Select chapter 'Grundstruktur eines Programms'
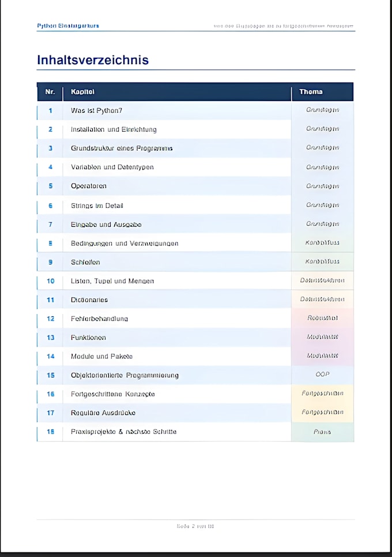This screenshot has width=392, height=557. 122,148
